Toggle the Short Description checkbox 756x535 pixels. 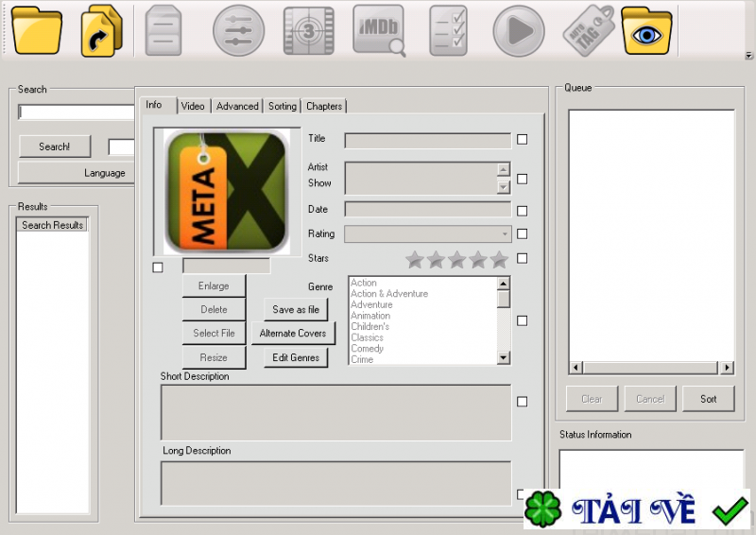tap(522, 402)
